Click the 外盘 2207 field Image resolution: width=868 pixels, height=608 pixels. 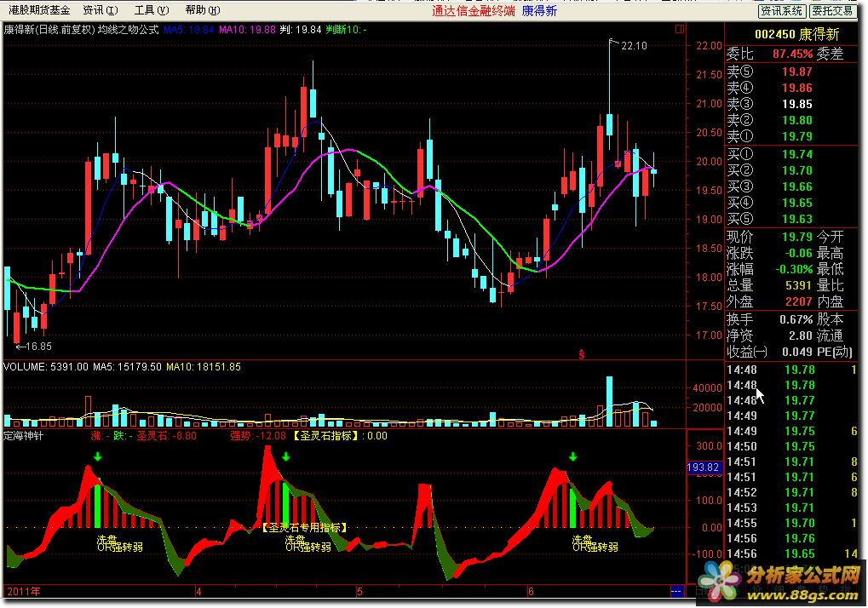769,302
